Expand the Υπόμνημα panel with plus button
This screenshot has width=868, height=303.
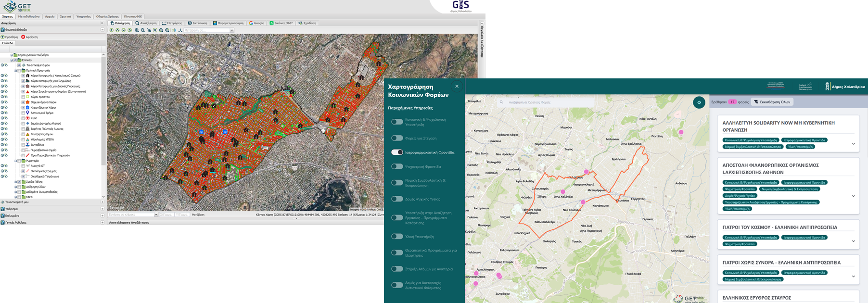[102, 209]
